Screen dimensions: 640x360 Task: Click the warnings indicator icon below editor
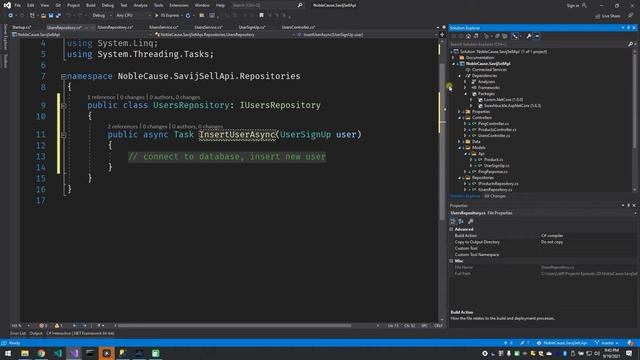[58, 326]
